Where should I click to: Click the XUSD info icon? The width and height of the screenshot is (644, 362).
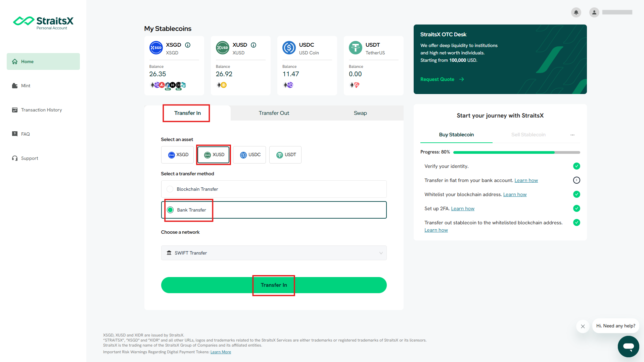click(254, 45)
